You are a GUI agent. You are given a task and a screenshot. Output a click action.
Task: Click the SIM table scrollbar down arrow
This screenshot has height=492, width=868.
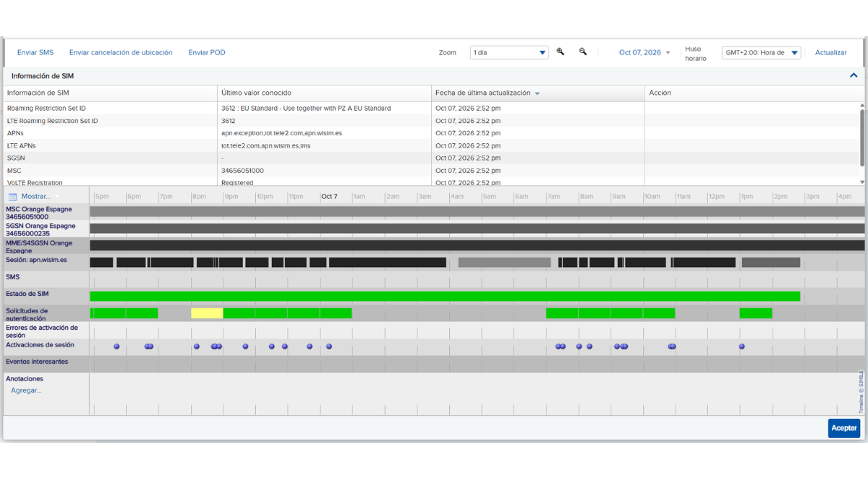[862, 182]
